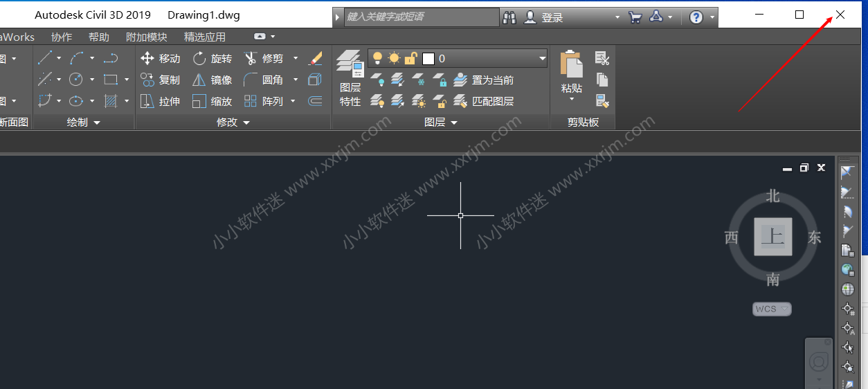Image resolution: width=868 pixels, height=389 pixels.
Task: Select the Hatch pattern fill tool
Action: 110,101
